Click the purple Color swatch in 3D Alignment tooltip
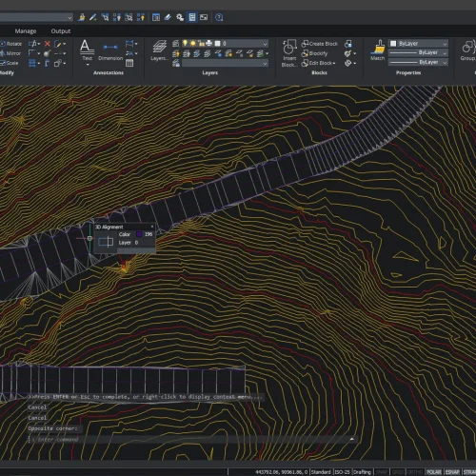This screenshot has width=476, height=476. click(x=139, y=234)
